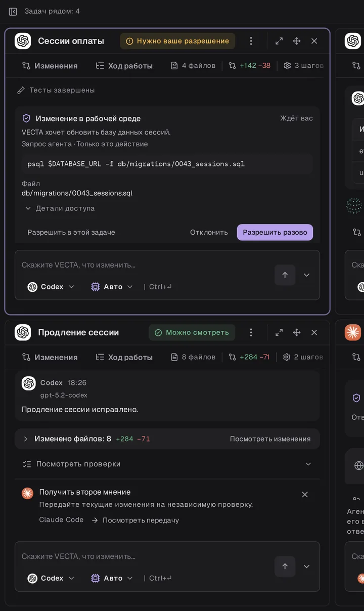Send message in the Сессии оплаты input
Viewport: 364px width, 611px height.
pos(285,275)
